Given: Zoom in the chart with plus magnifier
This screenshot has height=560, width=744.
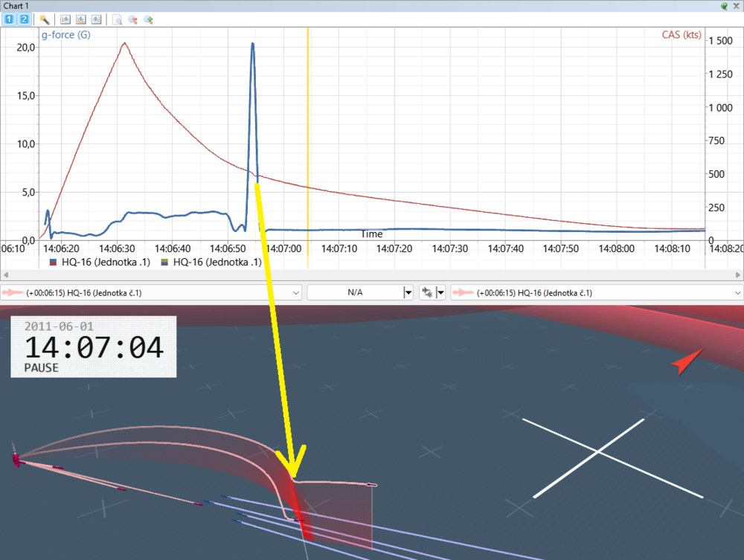Looking at the screenshot, I should tap(149, 19).
